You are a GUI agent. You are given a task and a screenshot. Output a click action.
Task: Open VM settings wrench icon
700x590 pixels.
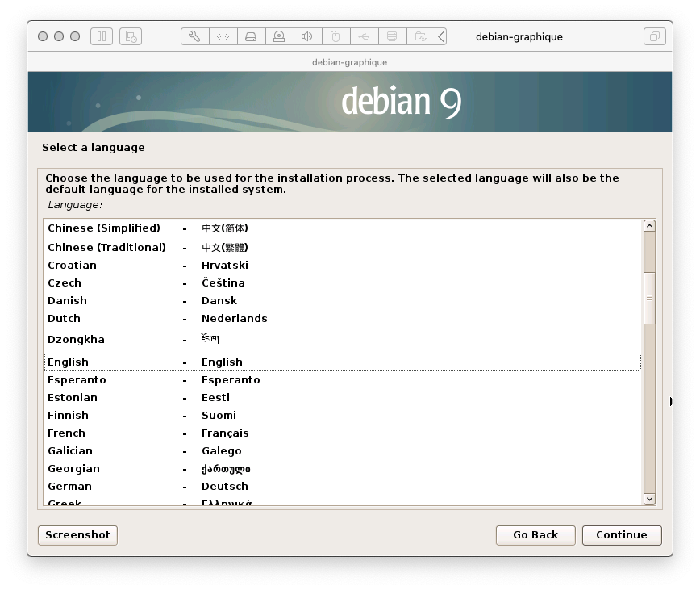[x=194, y=36]
